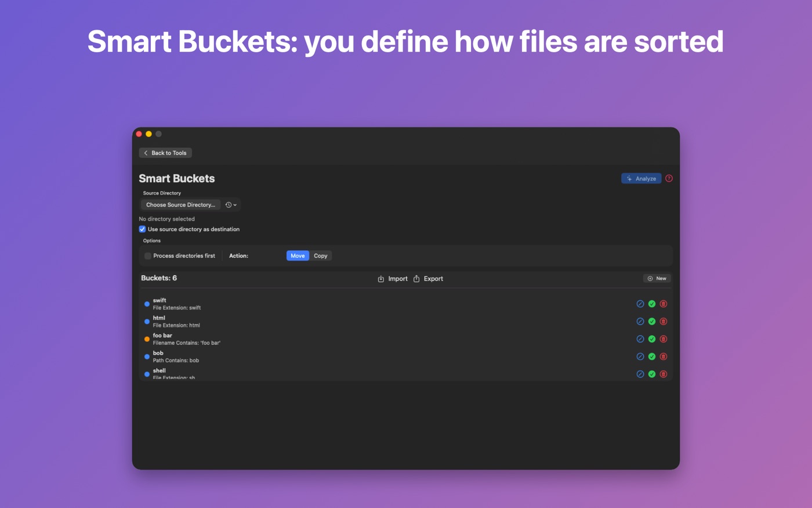Click 'Filename Contains: 'foo bar'' rule text
This screenshot has height=508, width=812.
tap(187, 343)
